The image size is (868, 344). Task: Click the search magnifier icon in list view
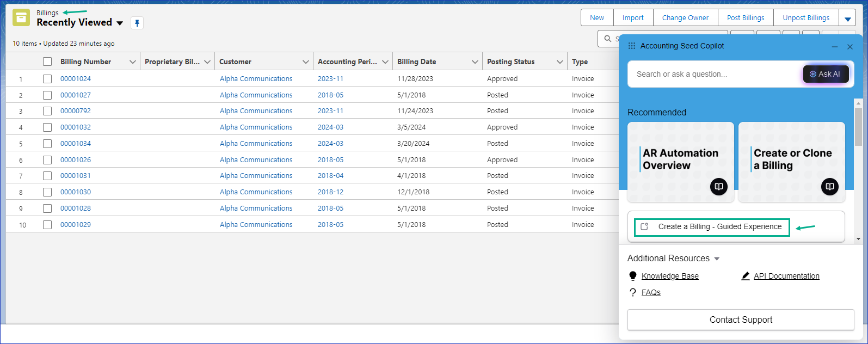pos(608,39)
